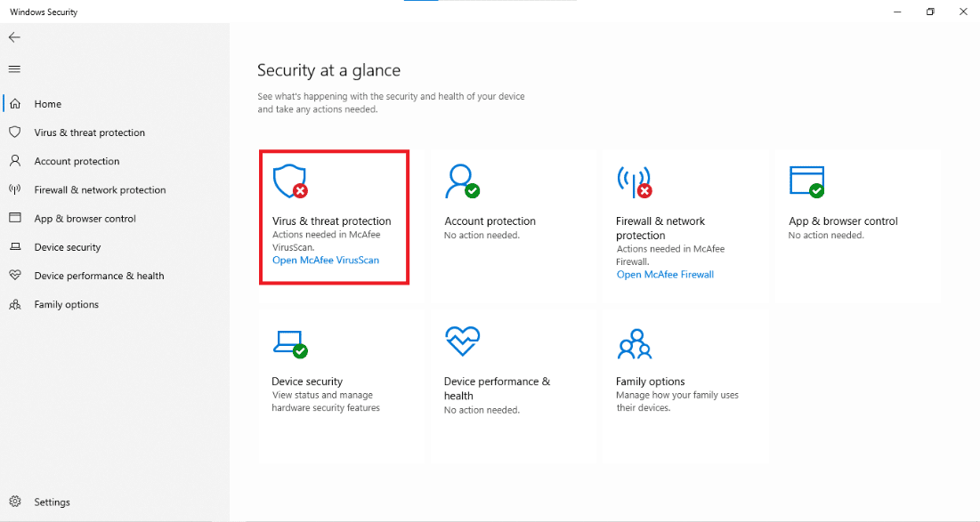Open McAfee Firewall link
The width and height of the screenshot is (980, 522).
click(665, 274)
